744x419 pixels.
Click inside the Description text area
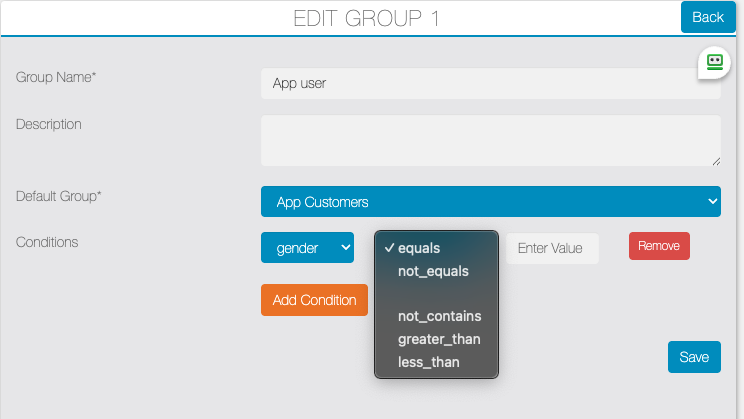pyautogui.click(x=491, y=140)
